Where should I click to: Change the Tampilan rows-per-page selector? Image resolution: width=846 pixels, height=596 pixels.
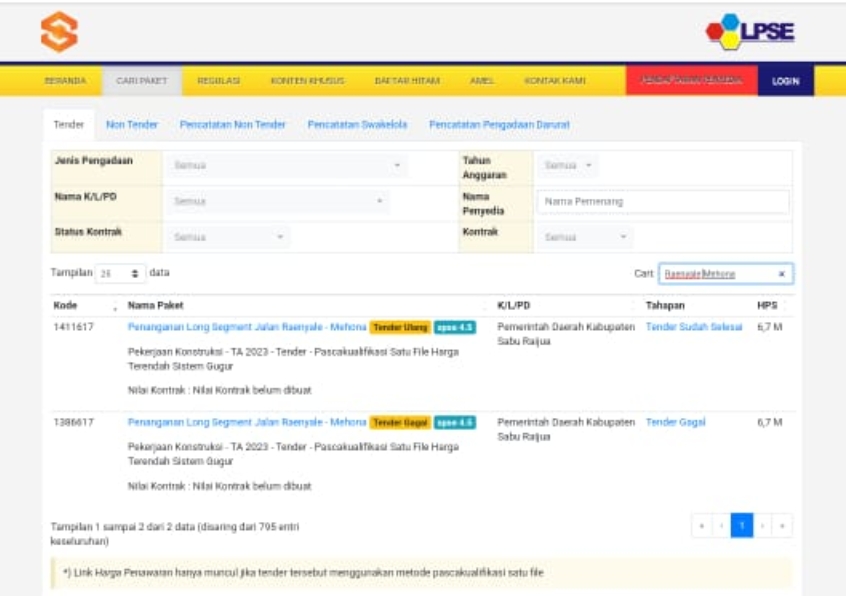pos(120,273)
